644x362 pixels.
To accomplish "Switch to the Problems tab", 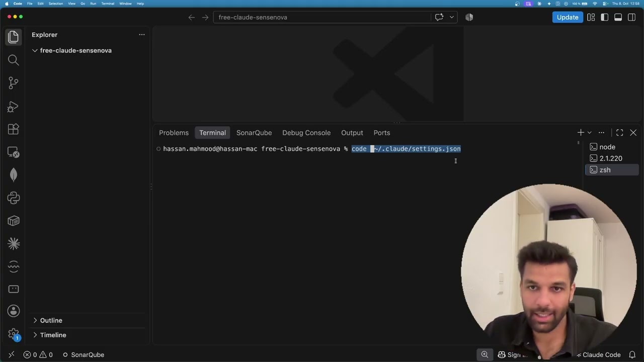I will click(174, 133).
